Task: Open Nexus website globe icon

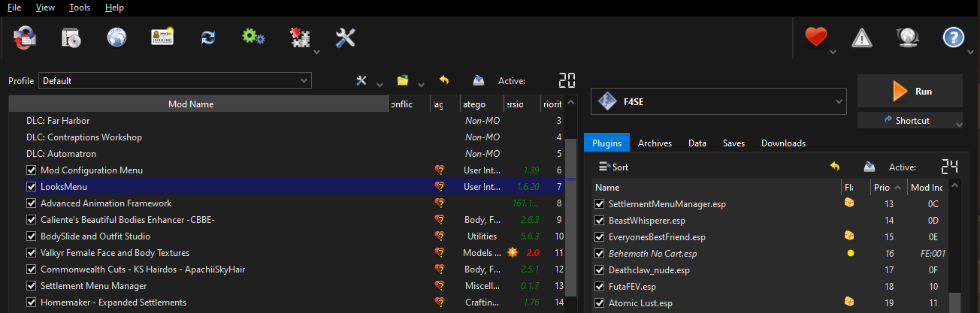Action: [x=116, y=37]
